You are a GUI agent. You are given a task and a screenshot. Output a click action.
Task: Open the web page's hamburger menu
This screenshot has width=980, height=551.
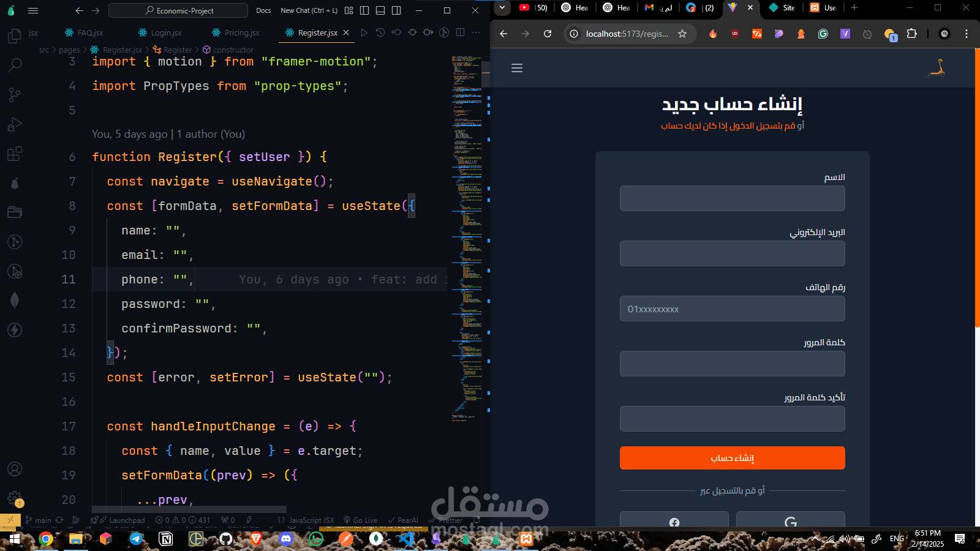pos(517,68)
